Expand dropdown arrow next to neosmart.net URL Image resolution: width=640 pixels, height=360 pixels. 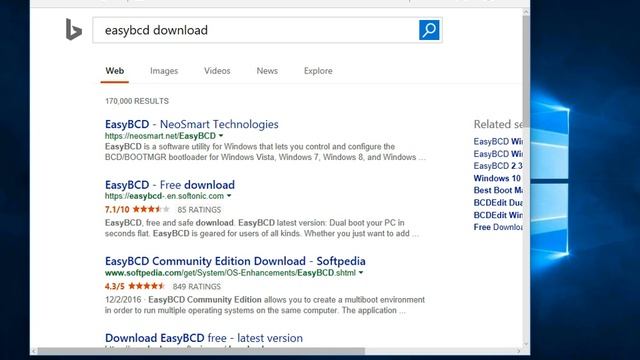click(x=221, y=136)
